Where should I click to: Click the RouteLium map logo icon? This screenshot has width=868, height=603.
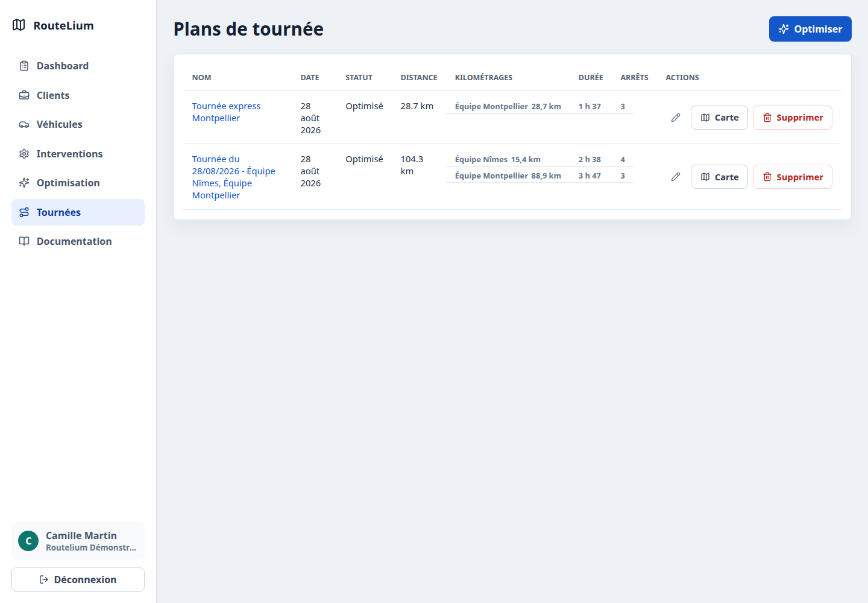[19, 25]
